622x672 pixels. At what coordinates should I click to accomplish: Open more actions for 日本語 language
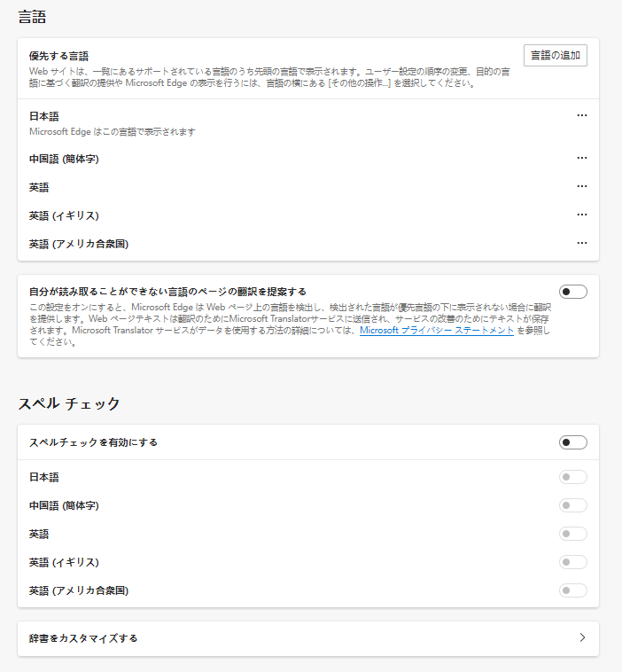point(582,115)
